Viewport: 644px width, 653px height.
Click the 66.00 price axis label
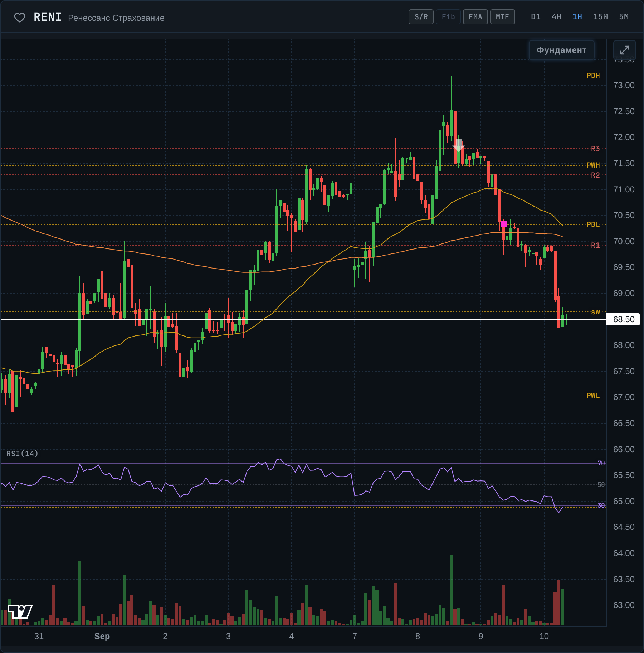tap(624, 449)
